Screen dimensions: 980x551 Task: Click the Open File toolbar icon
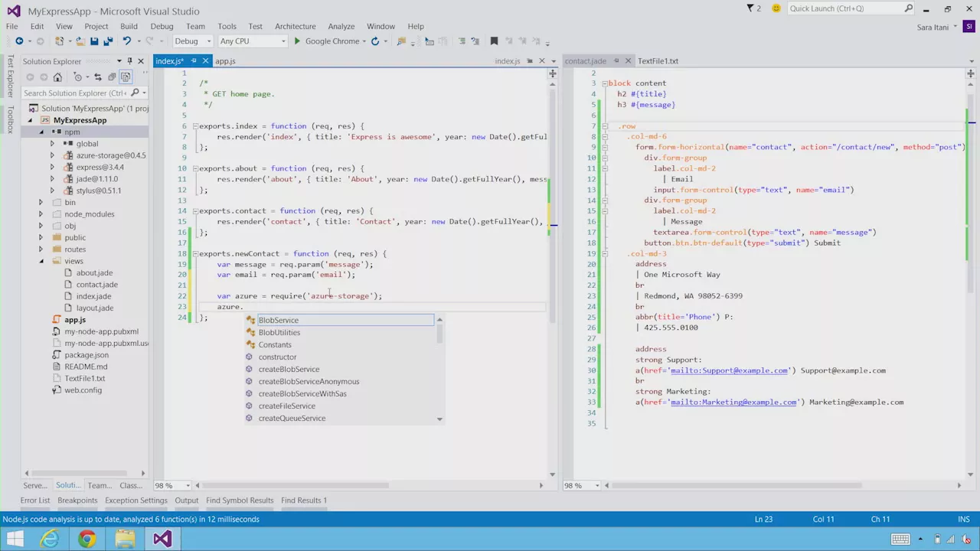[80, 41]
